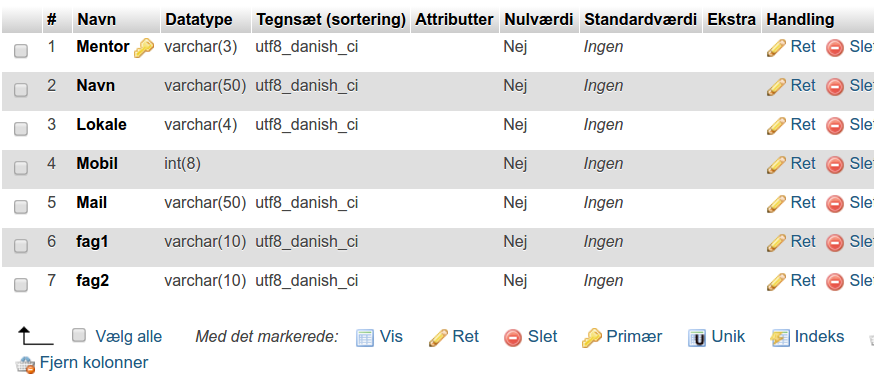Click the Indeks icon in bottom bar

click(x=780, y=338)
